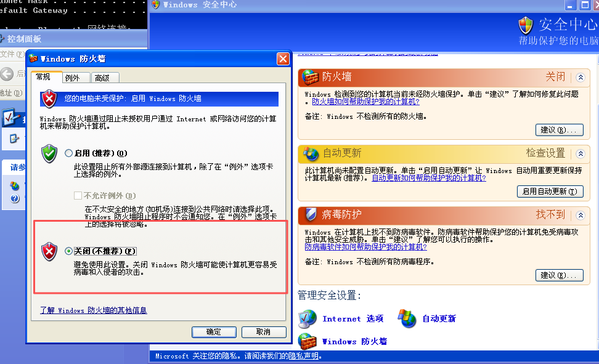Click the 检查设置 status text
This screenshot has height=364, width=599.
(545, 153)
